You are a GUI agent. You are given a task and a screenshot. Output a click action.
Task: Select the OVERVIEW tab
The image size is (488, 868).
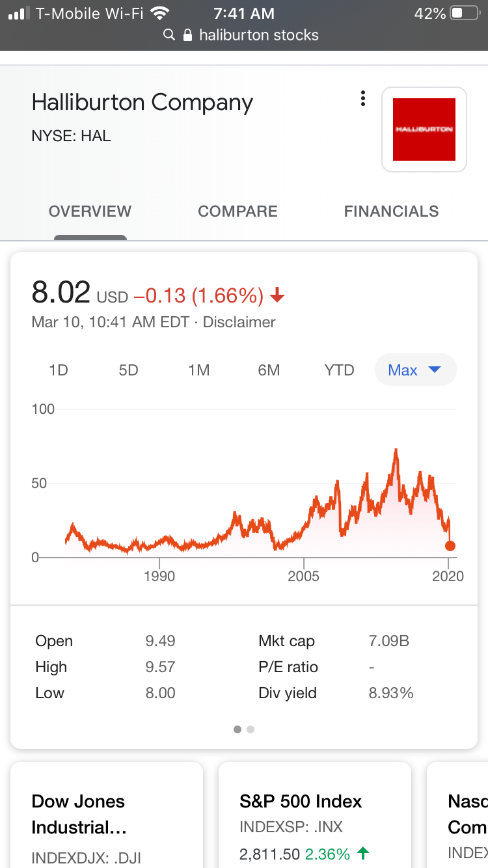click(90, 211)
